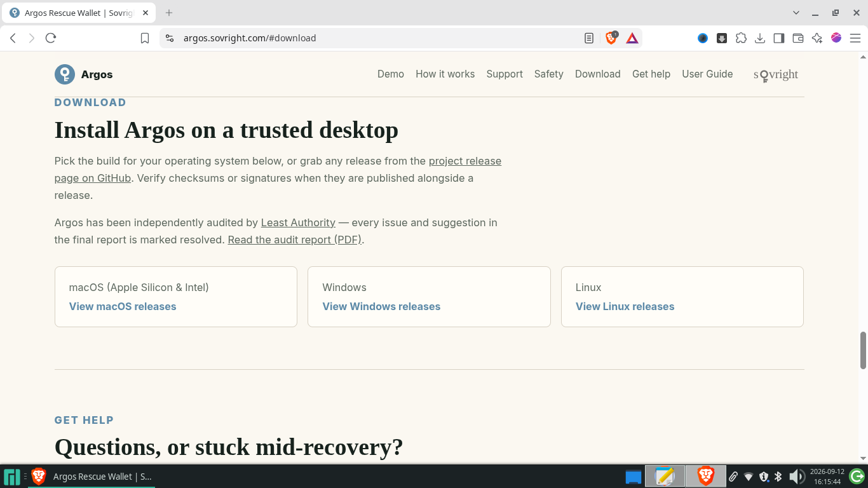Open the browser hamburger main menu
This screenshot has width=868, height=488.
coord(855,38)
